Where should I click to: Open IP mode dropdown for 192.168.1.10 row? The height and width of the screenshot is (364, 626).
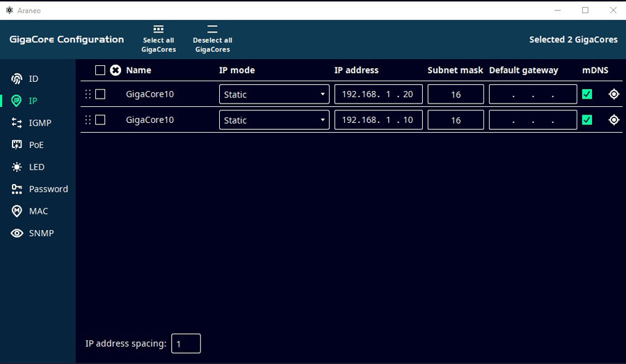[x=274, y=119]
